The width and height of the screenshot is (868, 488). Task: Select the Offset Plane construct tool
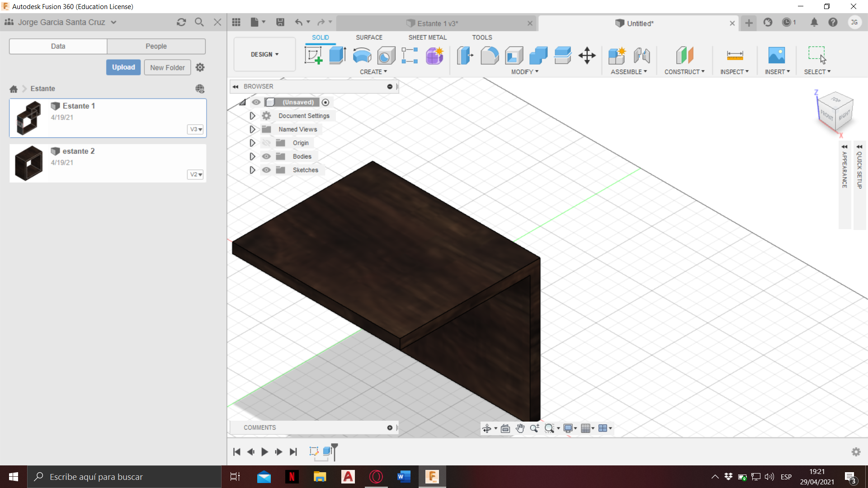coord(684,56)
